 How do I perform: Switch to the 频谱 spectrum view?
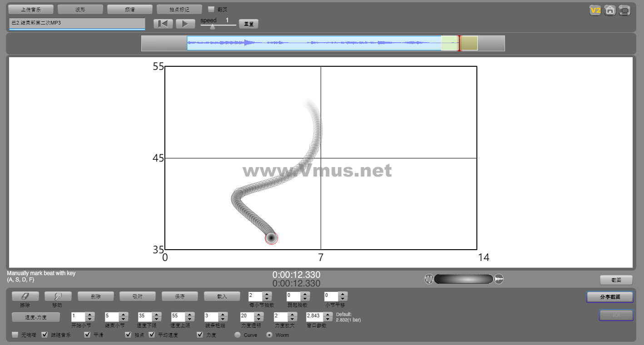[129, 9]
